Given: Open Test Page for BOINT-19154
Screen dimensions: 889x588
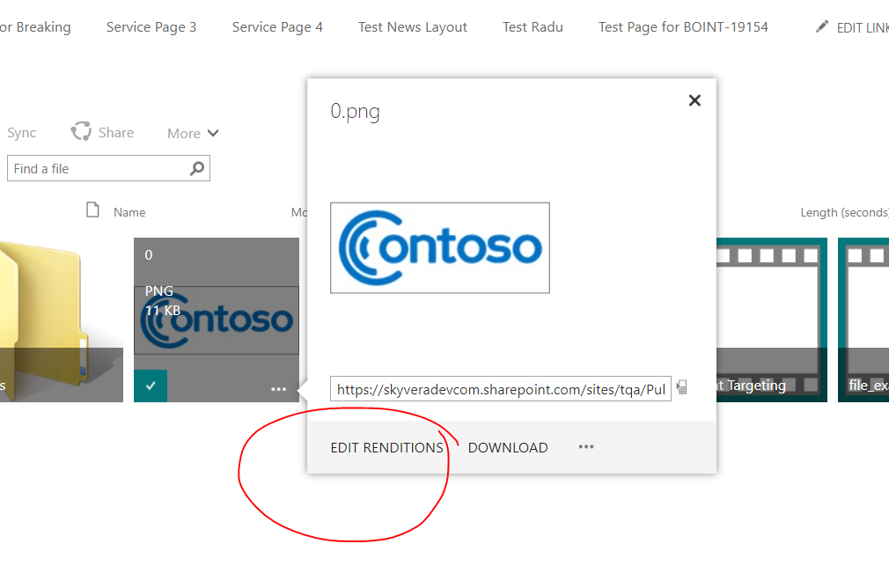Looking at the screenshot, I should (683, 27).
